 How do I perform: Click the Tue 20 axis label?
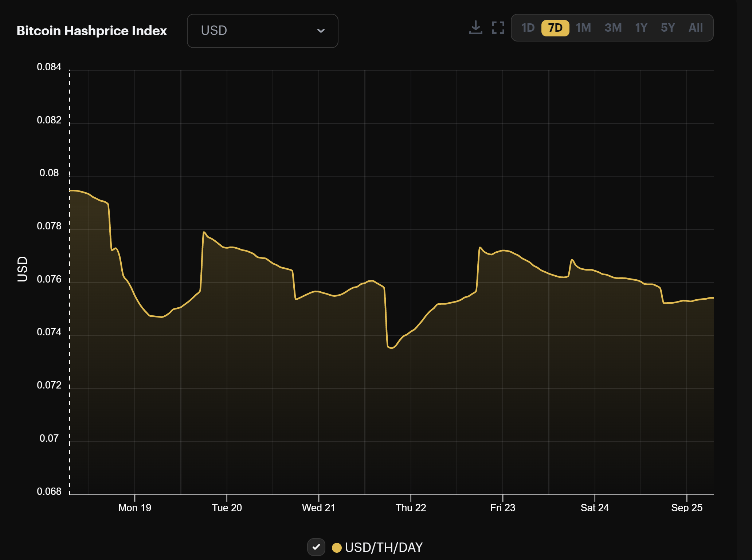[x=227, y=508]
